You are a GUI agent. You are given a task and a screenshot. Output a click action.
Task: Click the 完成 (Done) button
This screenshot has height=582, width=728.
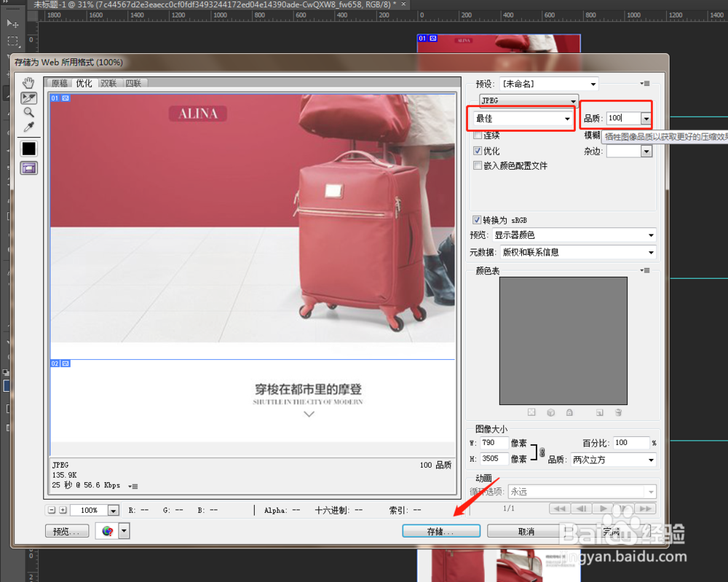[x=611, y=531]
